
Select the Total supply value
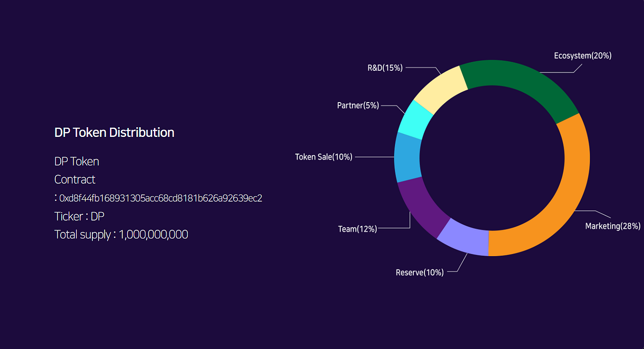pyautogui.click(x=152, y=234)
